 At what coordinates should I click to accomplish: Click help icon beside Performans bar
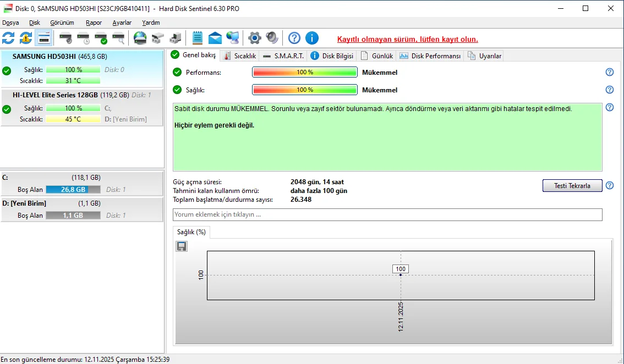pyautogui.click(x=610, y=72)
